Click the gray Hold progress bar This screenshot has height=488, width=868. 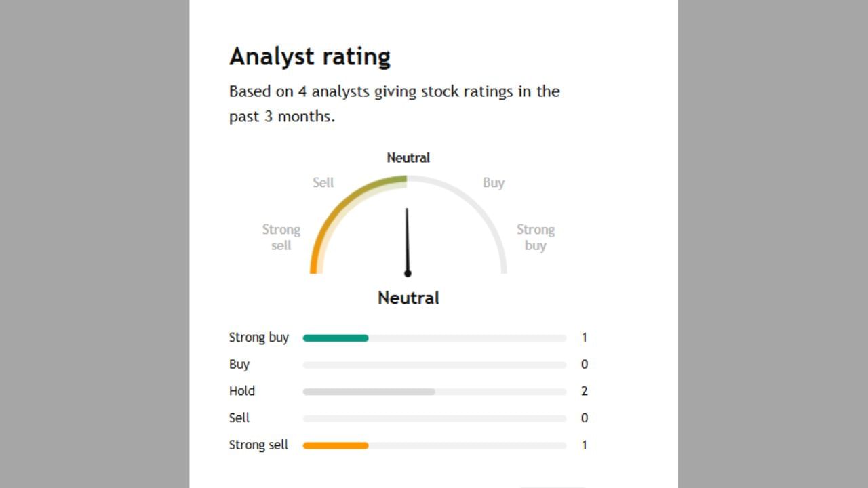(x=369, y=392)
